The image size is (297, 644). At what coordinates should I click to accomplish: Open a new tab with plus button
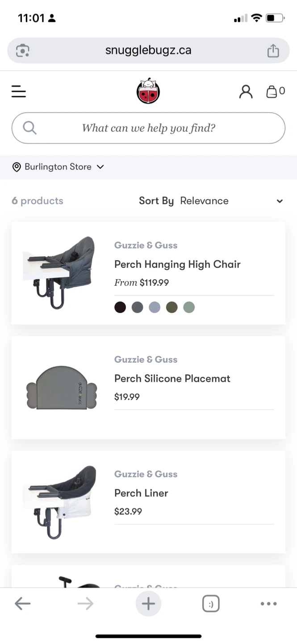point(148,604)
